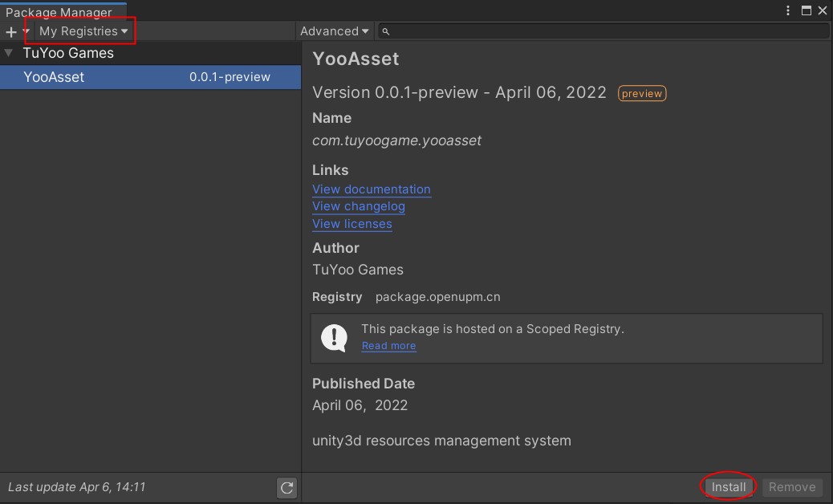Open the My Registries dropdown
The image size is (833, 504).
tap(83, 31)
